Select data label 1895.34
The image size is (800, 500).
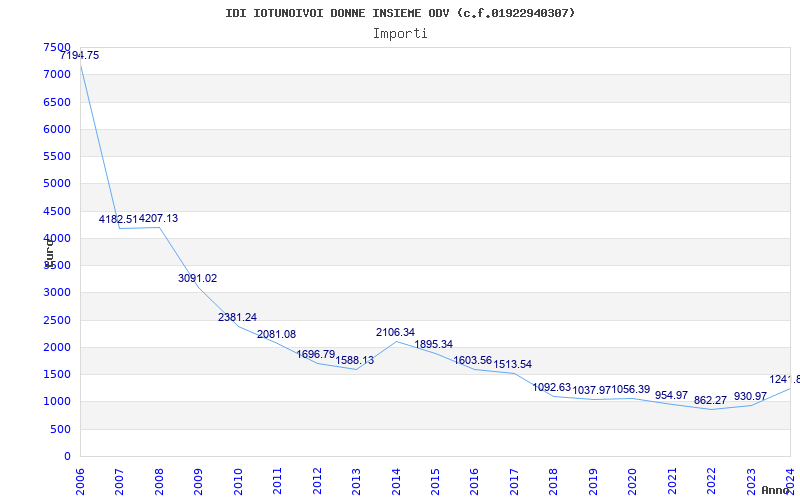point(433,344)
